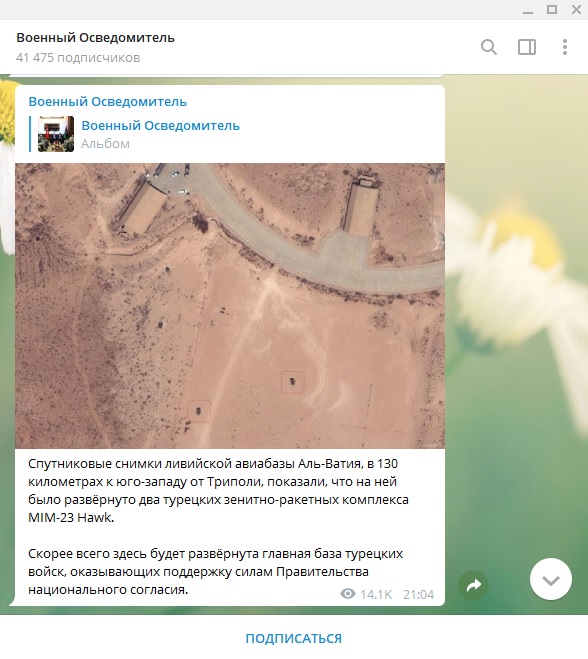Click the 41 475 подписчиков subscriber count
The height and width of the screenshot is (659, 588).
pyautogui.click(x=78, y=58)
